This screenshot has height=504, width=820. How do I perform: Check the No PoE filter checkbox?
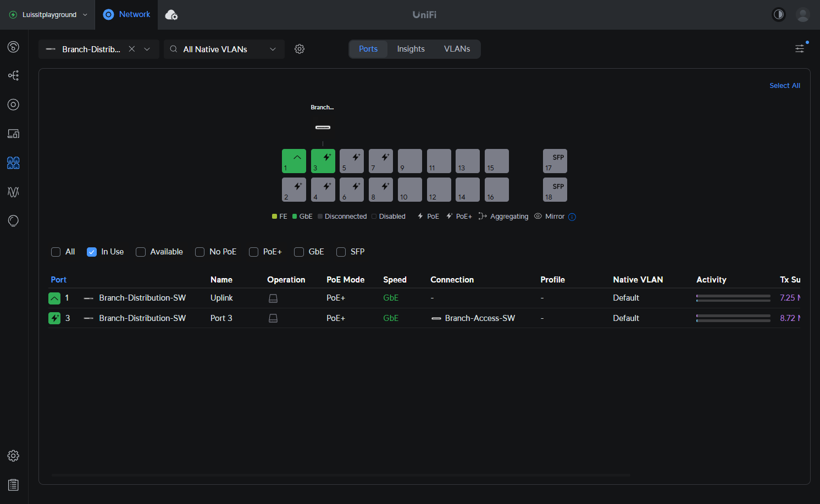coord(200,252)
